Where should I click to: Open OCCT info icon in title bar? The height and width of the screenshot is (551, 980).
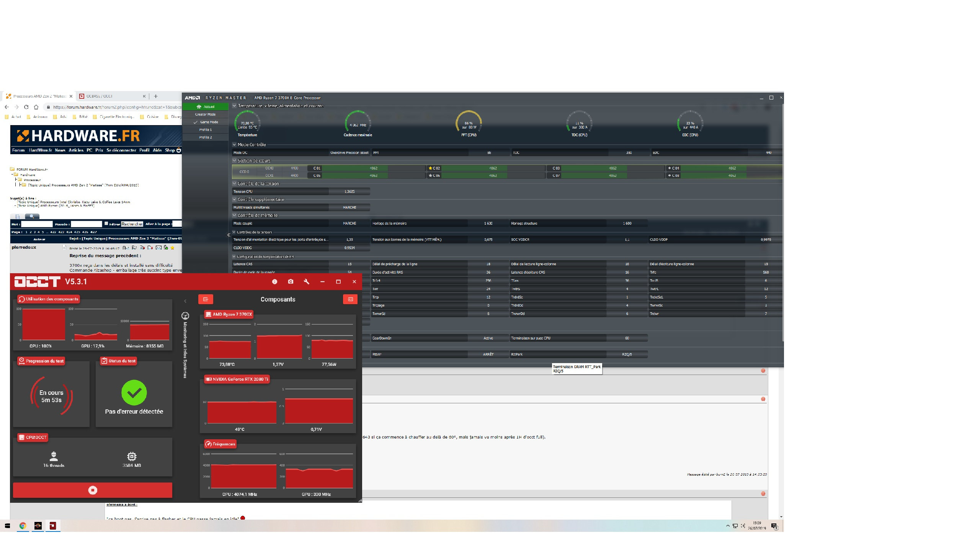click(x=274, y=282)
